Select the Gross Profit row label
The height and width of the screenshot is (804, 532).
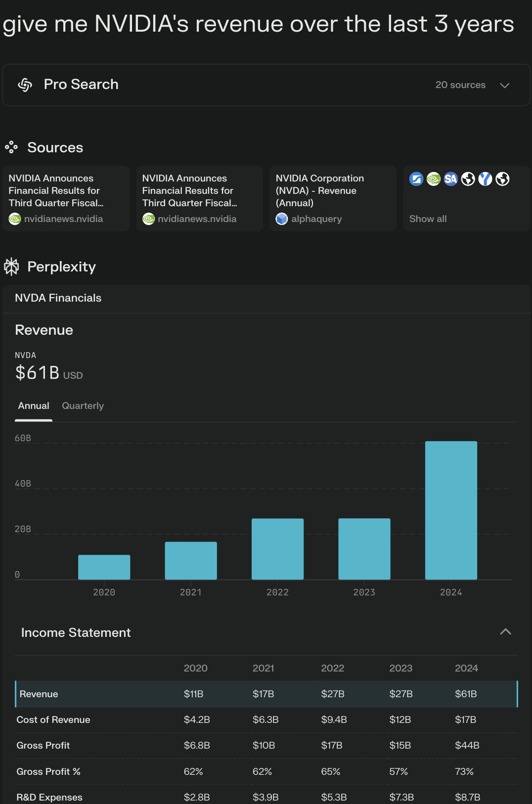(43, 745)
